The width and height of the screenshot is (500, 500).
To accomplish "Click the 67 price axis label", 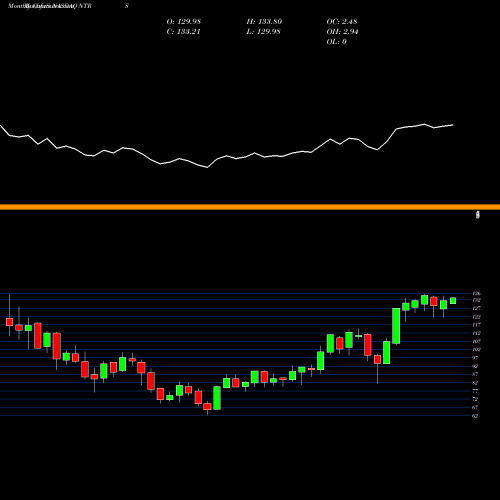I will coord(475,407).
